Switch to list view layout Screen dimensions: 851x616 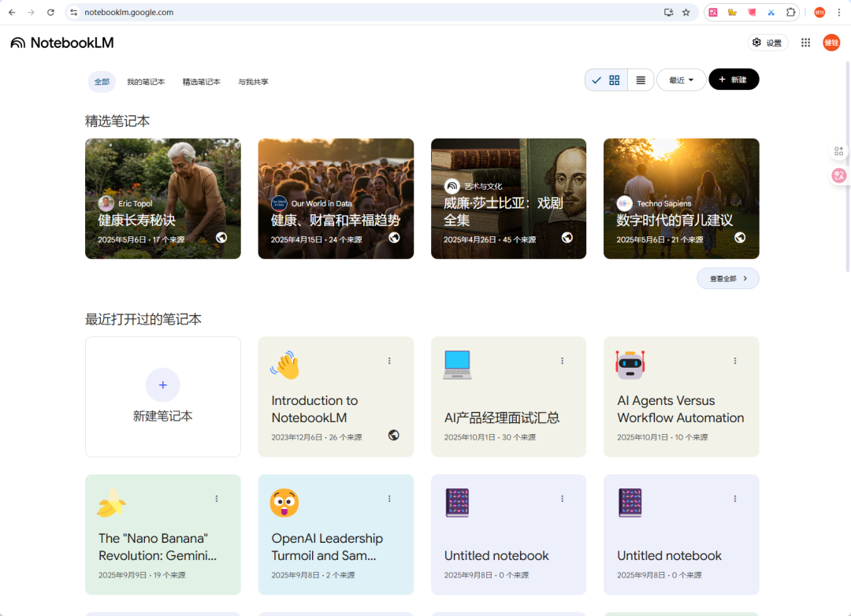[x=641, y=80]
